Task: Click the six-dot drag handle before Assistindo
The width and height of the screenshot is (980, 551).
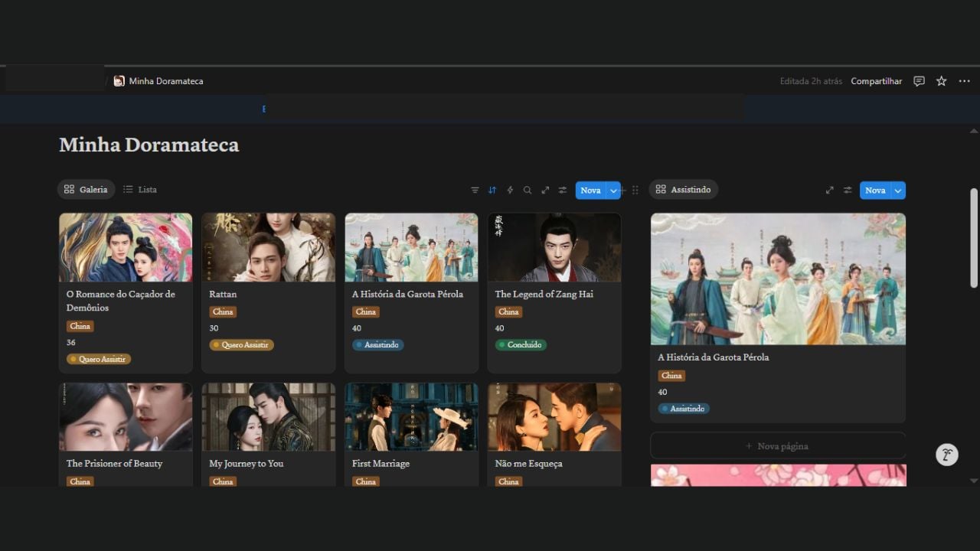Action: (x=635, y=191)
